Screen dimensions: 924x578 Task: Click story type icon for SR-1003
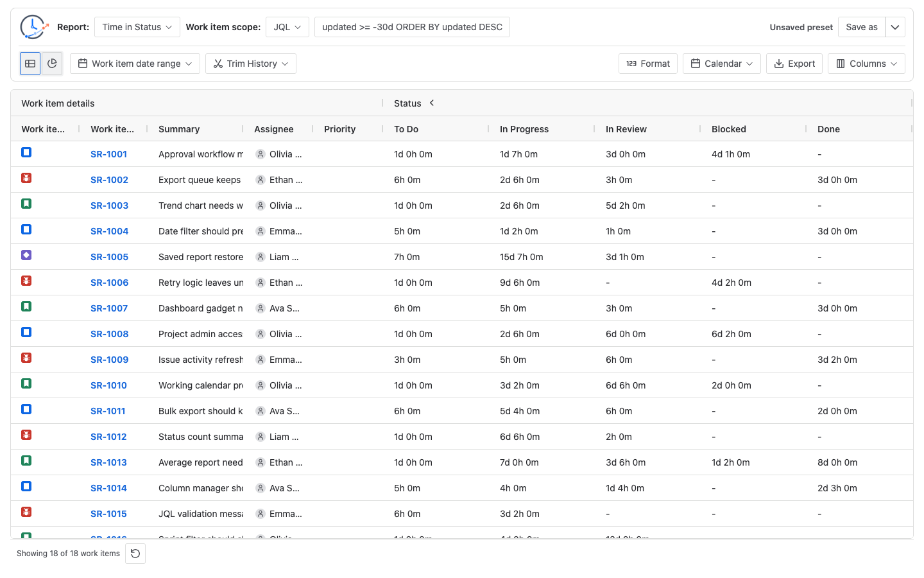coord(26,204)
